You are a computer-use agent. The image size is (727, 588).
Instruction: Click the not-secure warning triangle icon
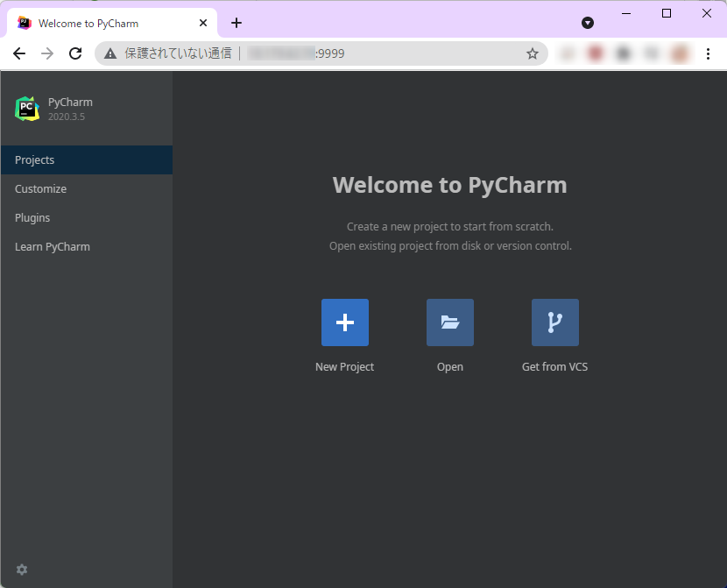110,53
